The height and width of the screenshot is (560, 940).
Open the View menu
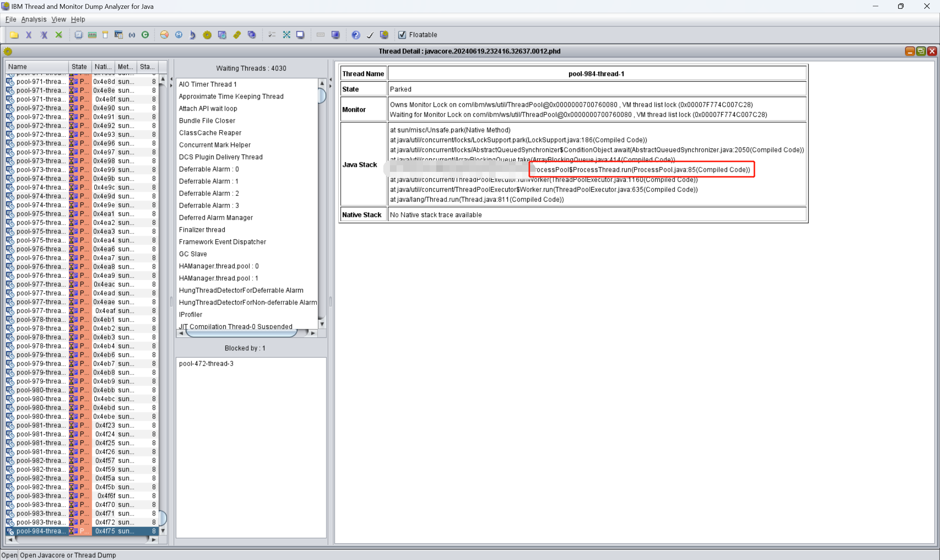coord(58,19)
